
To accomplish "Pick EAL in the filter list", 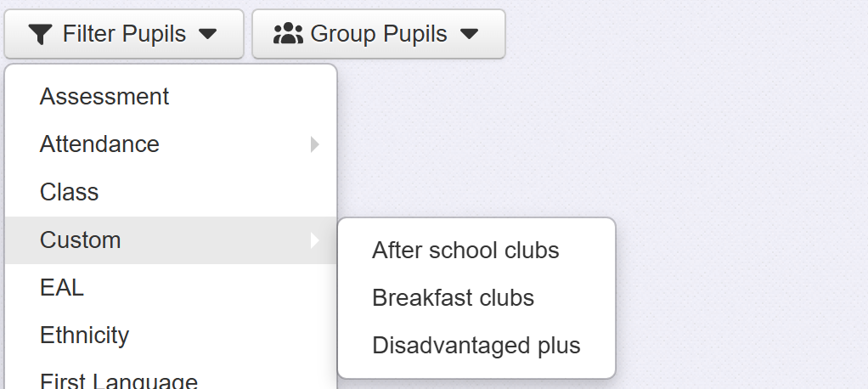I will tap(62, 288).
